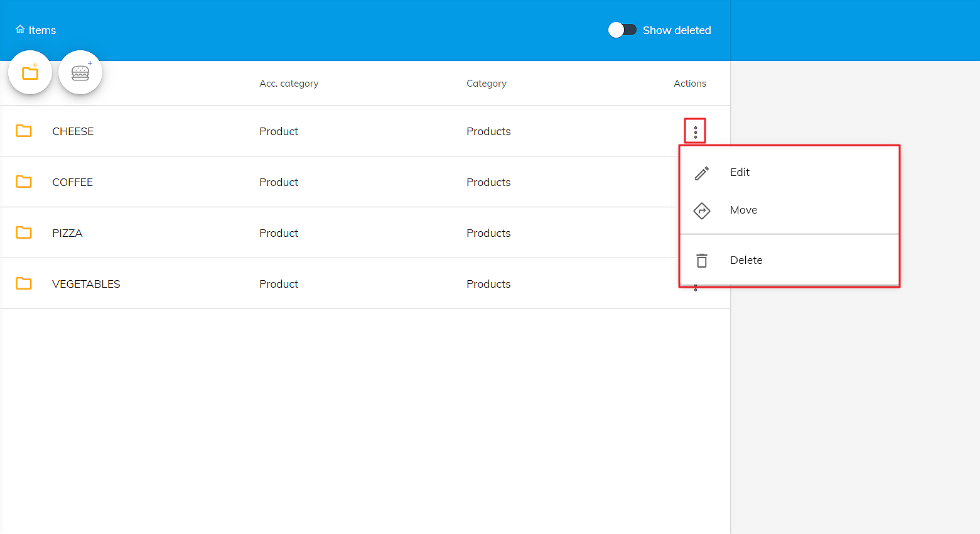This screenshot has height=534, width=980.
Task: Create a new item using the burger icon
Action: [x=80, y=73]
